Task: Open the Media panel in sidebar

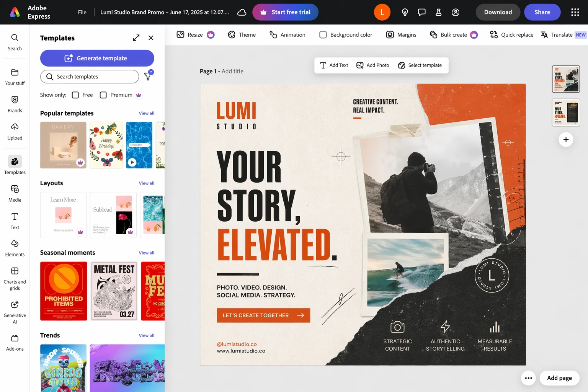Action: click(x=15, y=193)
